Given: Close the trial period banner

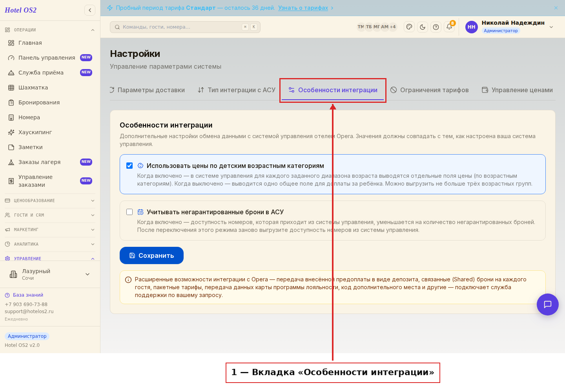Looking at the screenshot, I should click(556, 8).
